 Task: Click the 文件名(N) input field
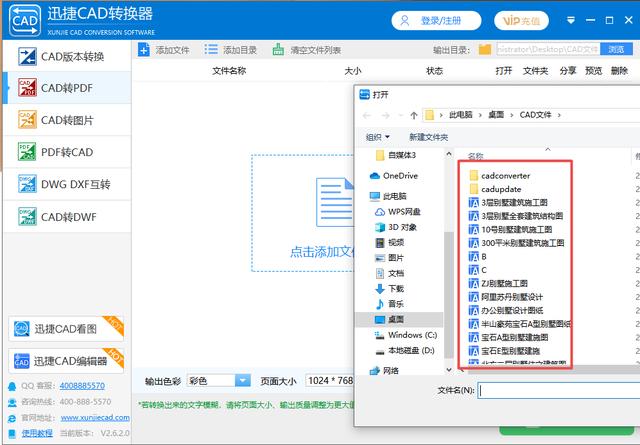(559, 391)
